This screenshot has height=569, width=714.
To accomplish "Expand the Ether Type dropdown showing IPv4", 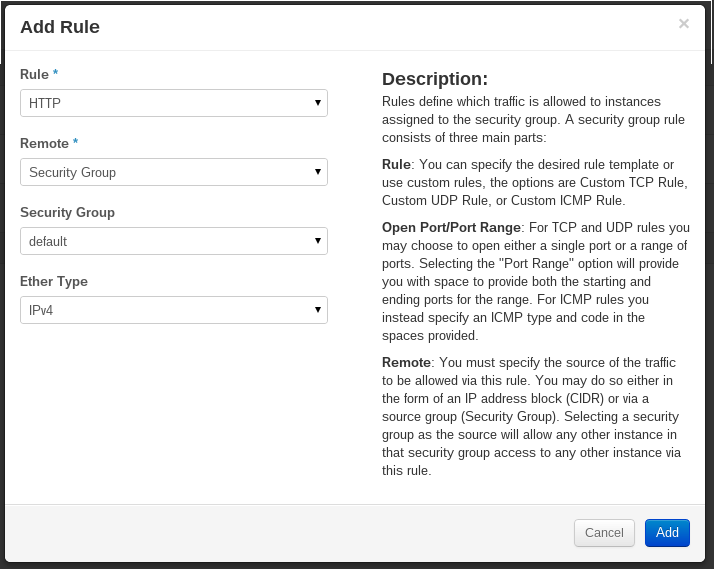I will pos(174,310).
